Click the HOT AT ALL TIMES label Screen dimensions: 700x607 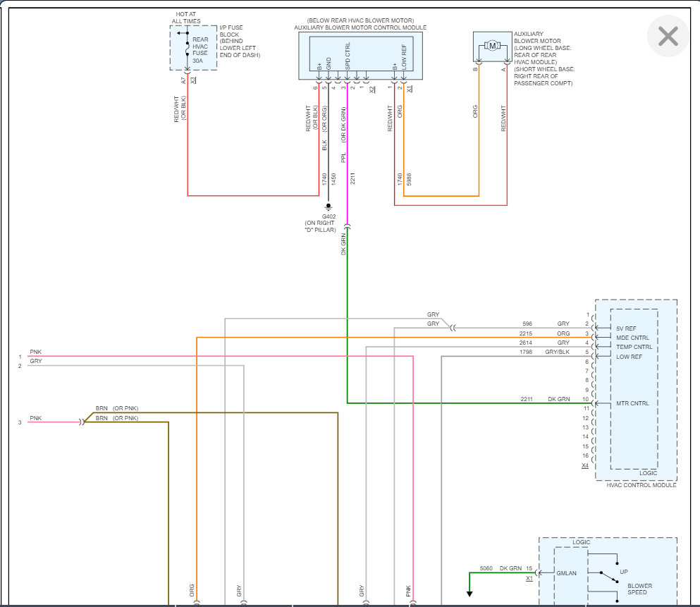(187, 18)
